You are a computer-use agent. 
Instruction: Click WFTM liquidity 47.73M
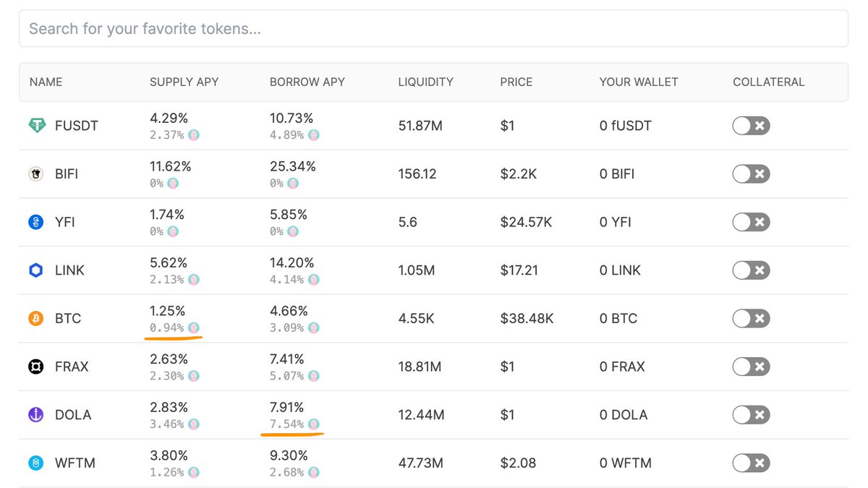pyautogui.click(x=421, y=463)
